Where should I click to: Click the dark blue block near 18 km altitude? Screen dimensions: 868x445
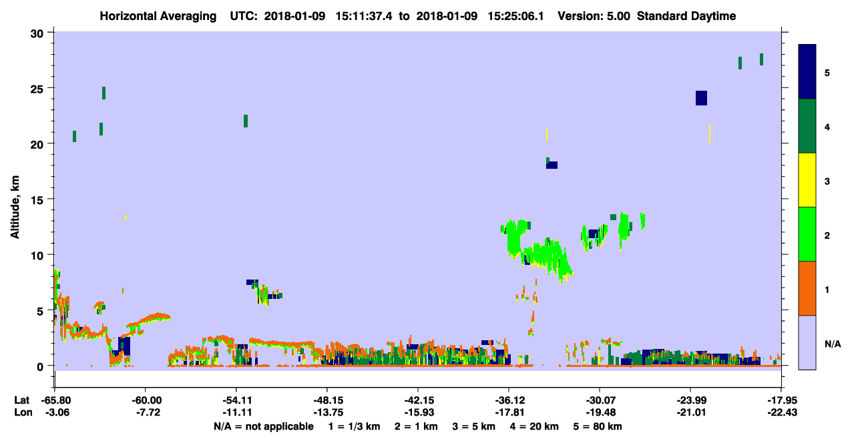coord(552,165)
